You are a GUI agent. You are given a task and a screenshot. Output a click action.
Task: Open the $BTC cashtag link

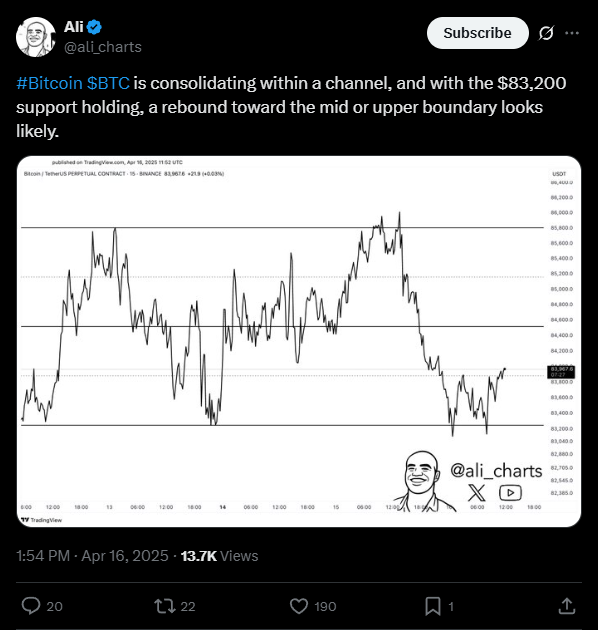coord(108,83)
